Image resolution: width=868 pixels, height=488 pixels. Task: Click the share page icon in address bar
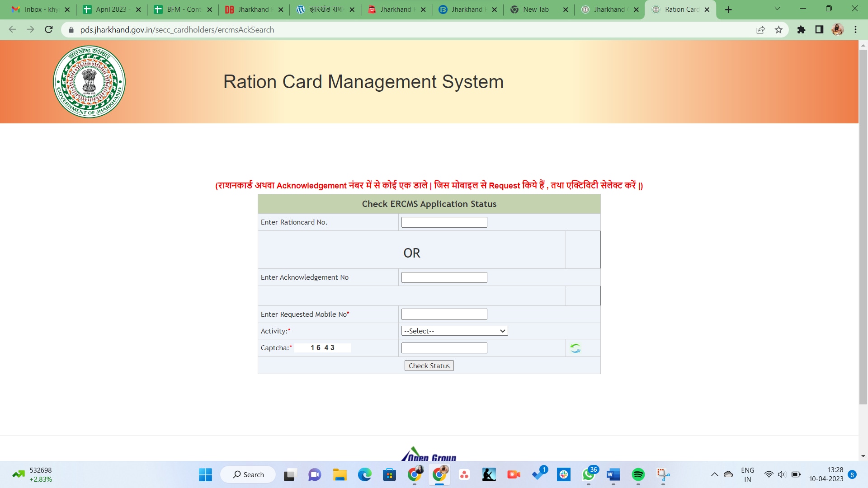point(760,30)
